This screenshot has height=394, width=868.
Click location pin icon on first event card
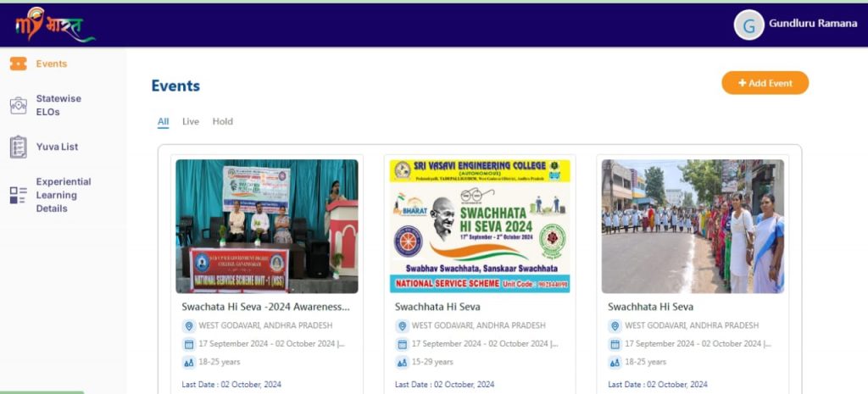pyautogui.click(x=188, y=325)
